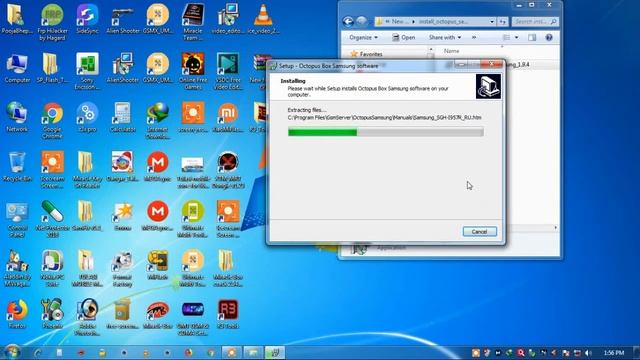Screen dimensions: 640x360
Task: Open the SP_Flash_T... folder on desktop
Action: 52,69
